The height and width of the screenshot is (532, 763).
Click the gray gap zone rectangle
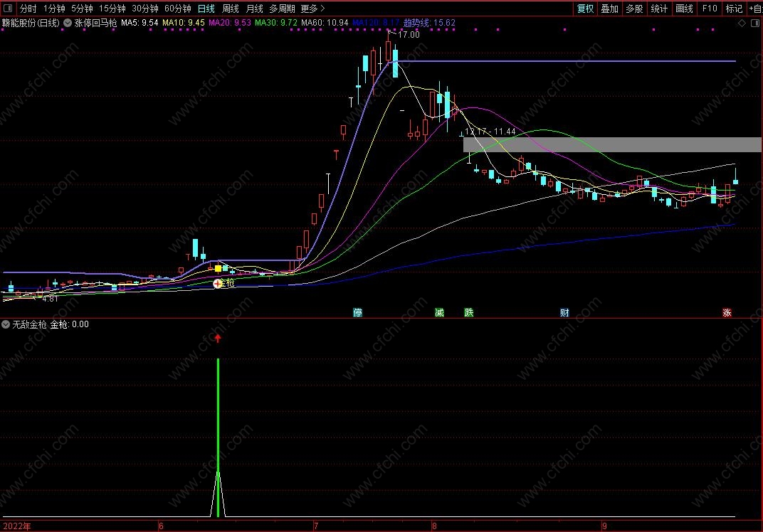click(612, 144)
